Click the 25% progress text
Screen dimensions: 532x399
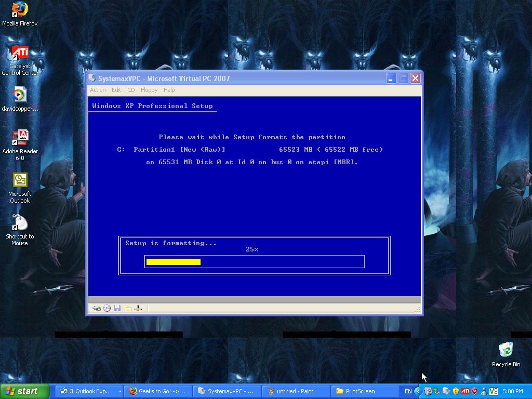[x=252, y=249]
